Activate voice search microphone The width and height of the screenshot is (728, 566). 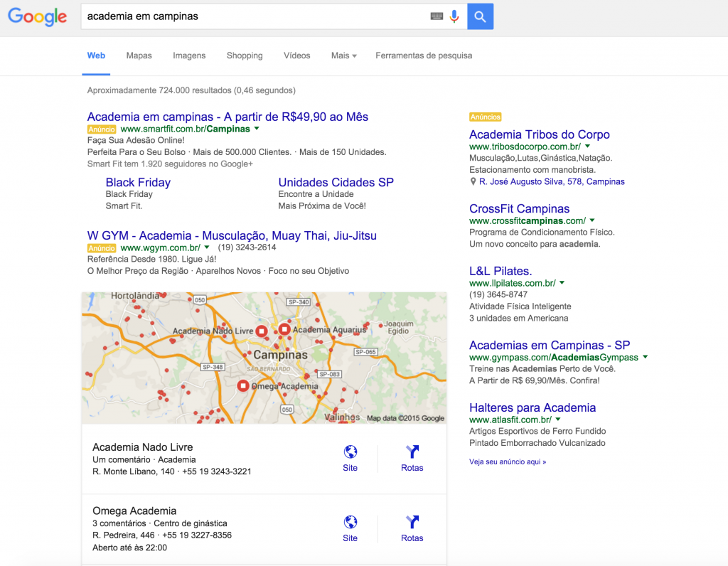[454, 16]
